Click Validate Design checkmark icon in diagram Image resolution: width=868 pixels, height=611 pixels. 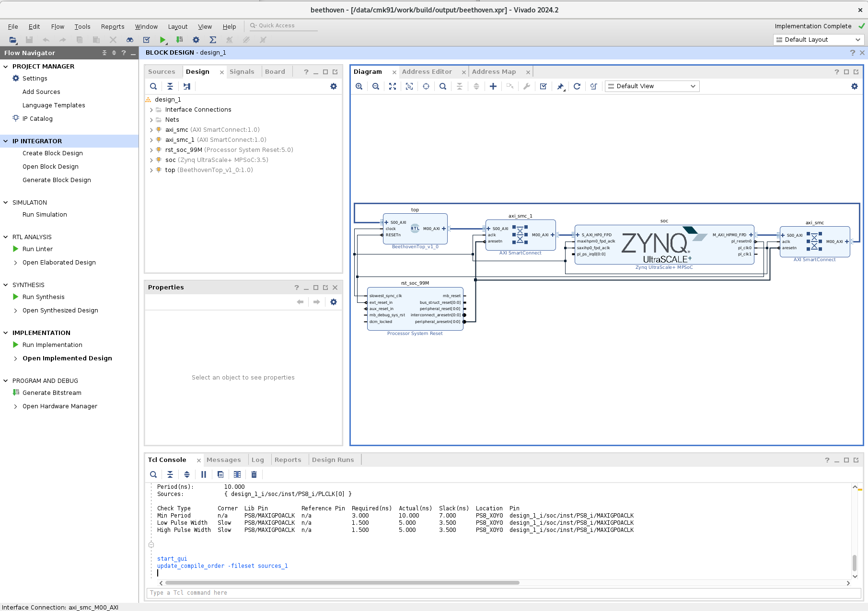(544, 86)
